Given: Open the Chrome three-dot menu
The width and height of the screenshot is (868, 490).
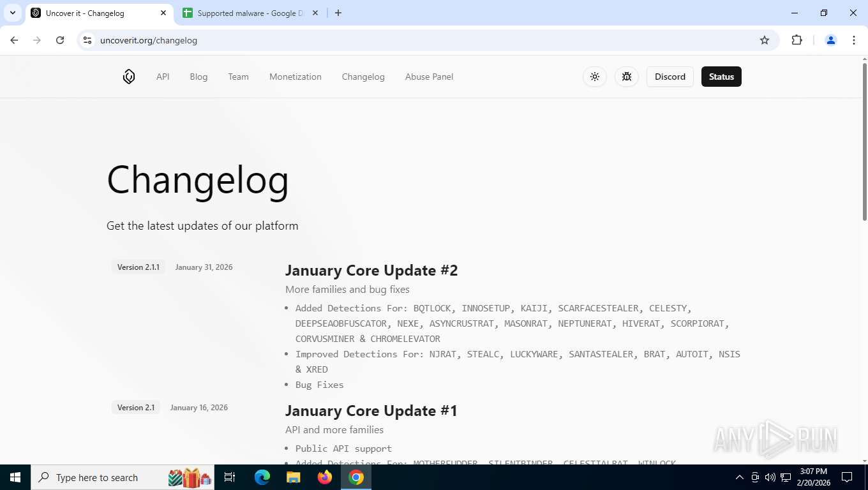Looking at the screenshot, I should [854, 40].
